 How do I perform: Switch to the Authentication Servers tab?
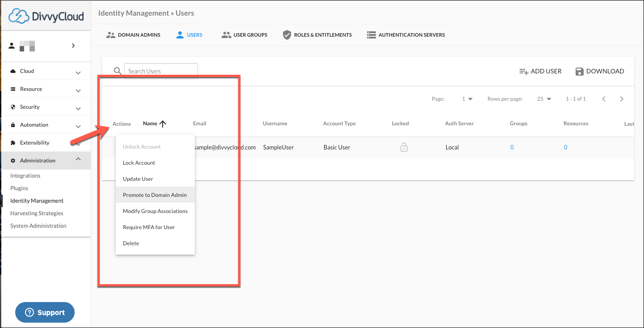tap(406, 35)
